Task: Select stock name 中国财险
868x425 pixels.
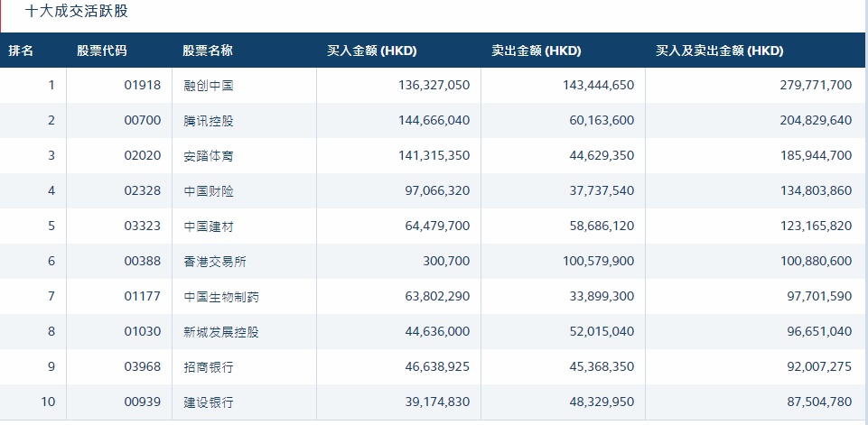Action: click(208, 191)
